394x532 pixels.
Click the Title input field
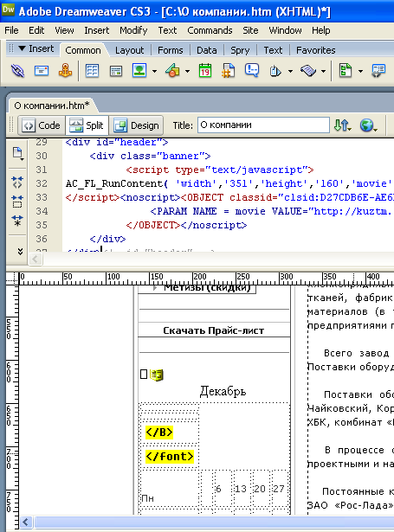[x=263, y=125]
